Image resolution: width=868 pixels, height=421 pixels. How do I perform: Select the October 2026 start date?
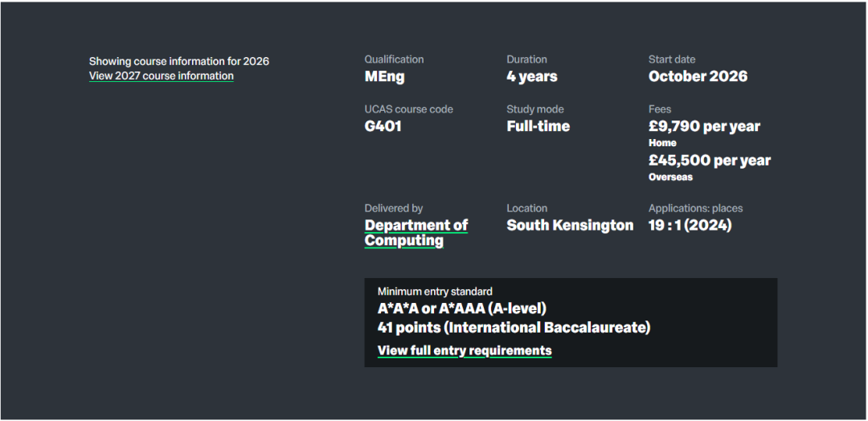coord(698,77)
